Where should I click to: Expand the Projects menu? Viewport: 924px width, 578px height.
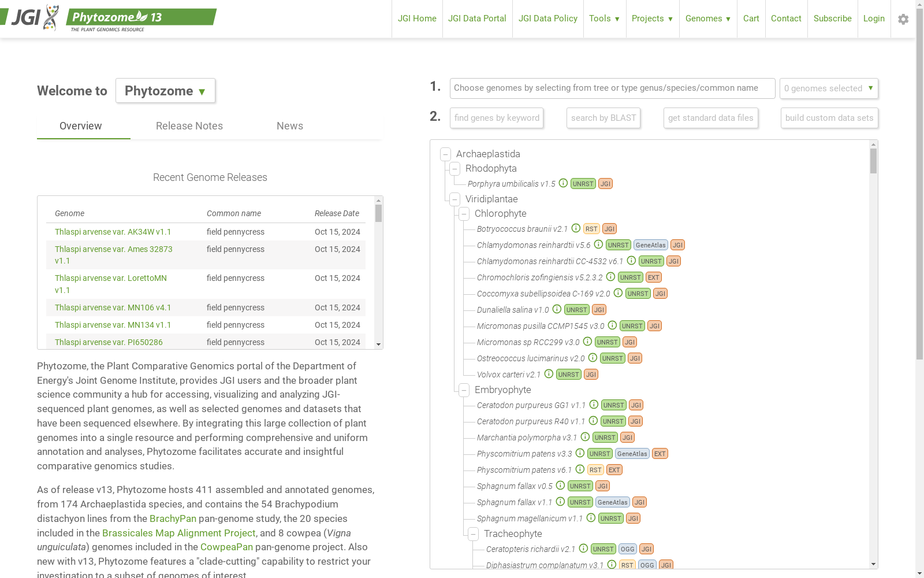pos(653,18)
